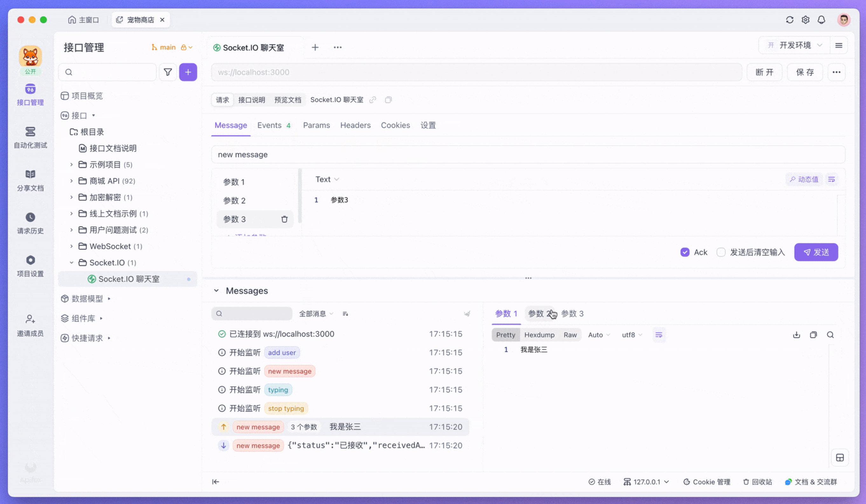The height and width of the screenshot is (504, 866).
Task: Toggle word wrap in response viewer
Action: (x=658, y=335)
